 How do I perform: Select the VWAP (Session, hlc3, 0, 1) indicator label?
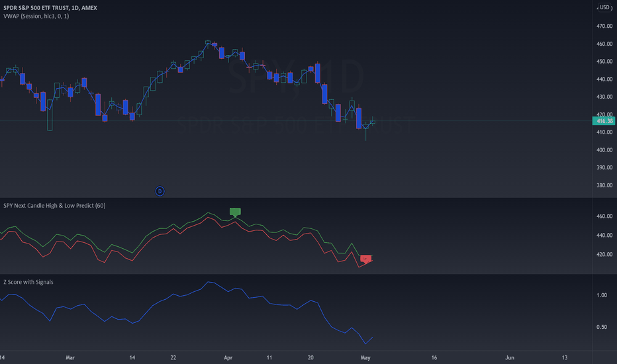click(x=36, y=16)
